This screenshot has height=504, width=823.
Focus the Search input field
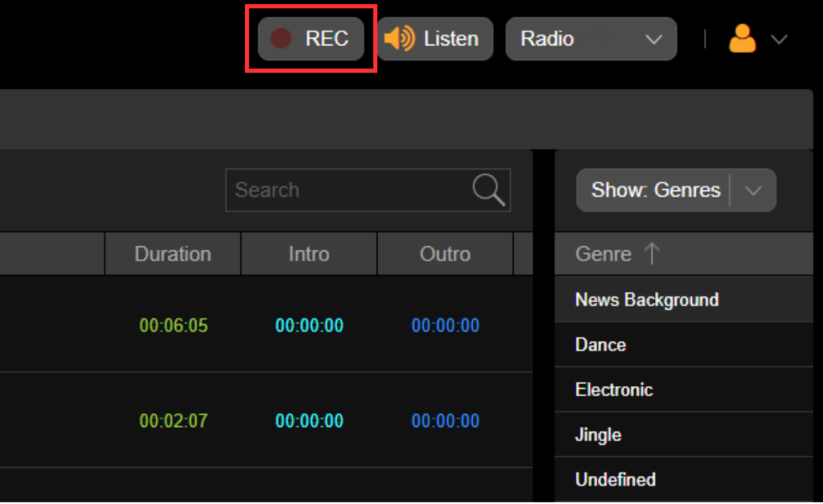[368, 190]
